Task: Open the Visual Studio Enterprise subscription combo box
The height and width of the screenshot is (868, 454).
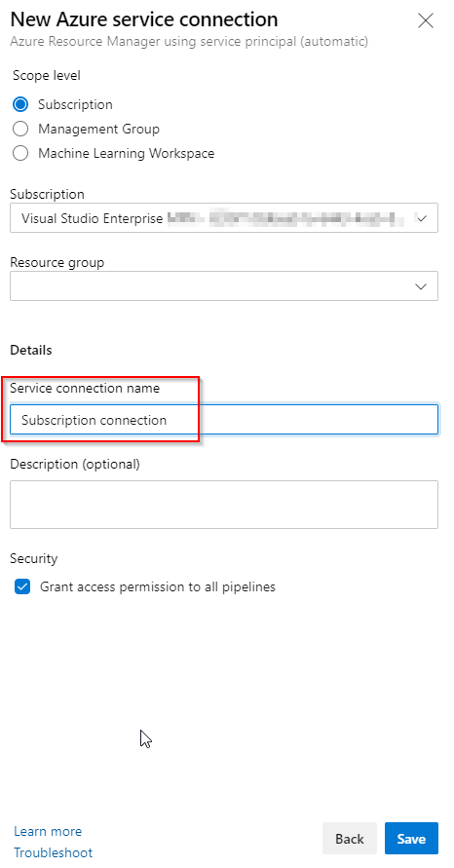Action: tap(224, 217)
